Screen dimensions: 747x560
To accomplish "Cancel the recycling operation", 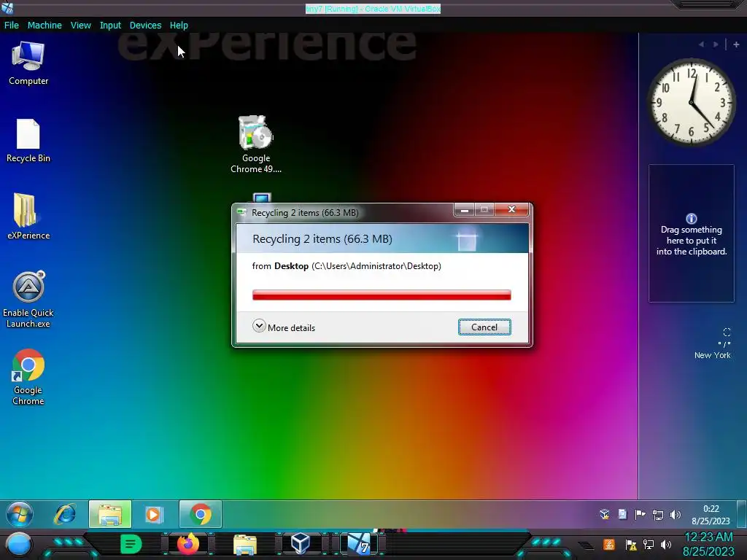I will 484,327.
